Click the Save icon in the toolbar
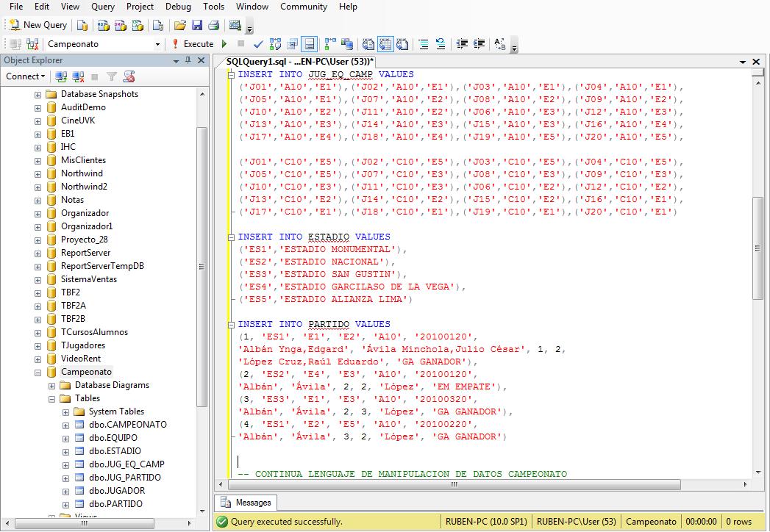770x532 pixels. point(195,24)
